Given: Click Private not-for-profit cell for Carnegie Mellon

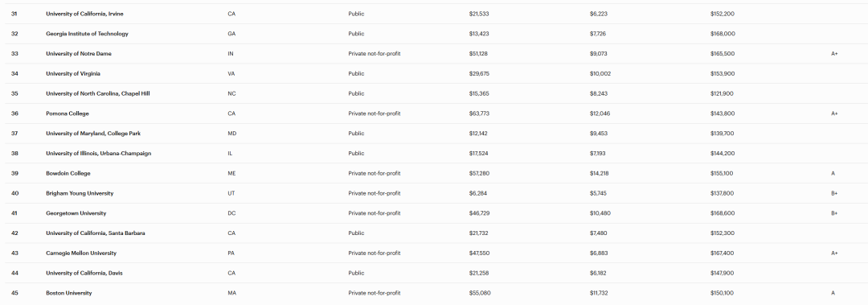Looking at the screenshot, I should (375, 253).
